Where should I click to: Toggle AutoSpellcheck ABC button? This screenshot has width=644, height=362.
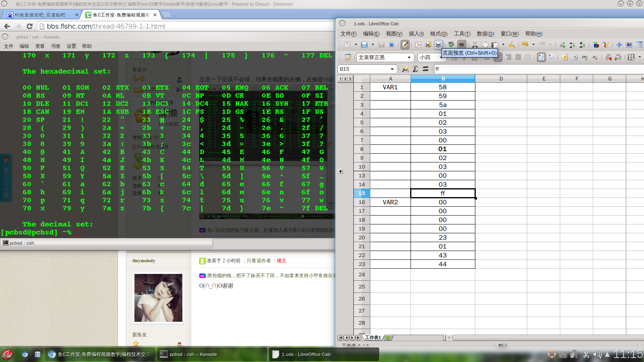tap(462, 45)
